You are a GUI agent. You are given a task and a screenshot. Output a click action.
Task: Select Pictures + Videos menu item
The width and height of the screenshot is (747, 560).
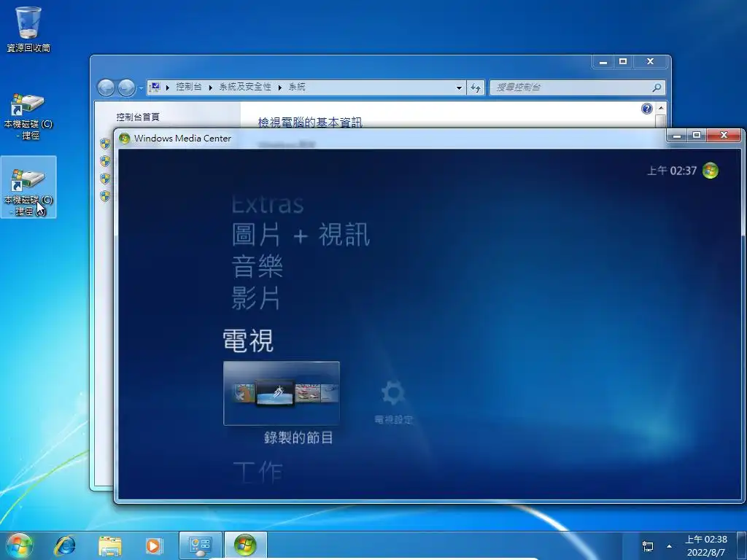click(x=301, y=235)
